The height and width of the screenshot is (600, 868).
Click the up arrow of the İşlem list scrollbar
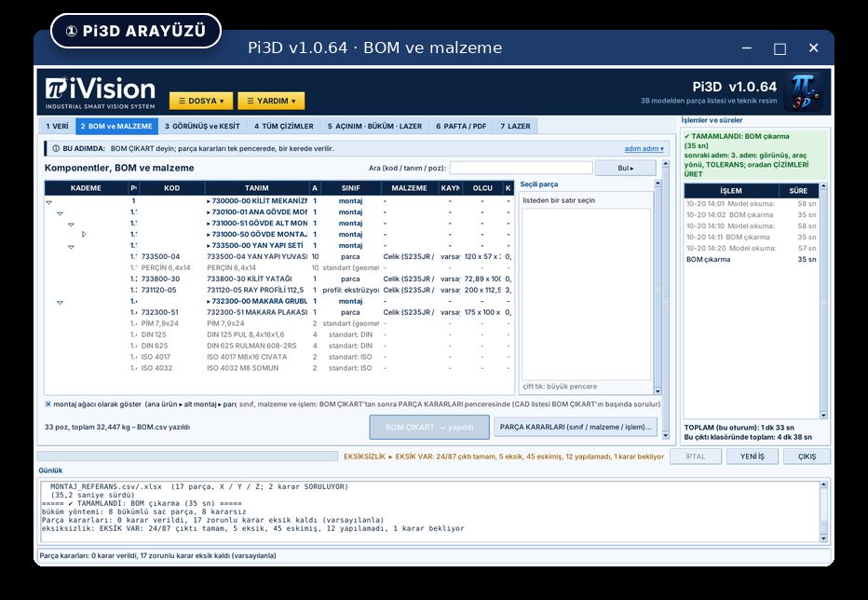click(823, 186)
